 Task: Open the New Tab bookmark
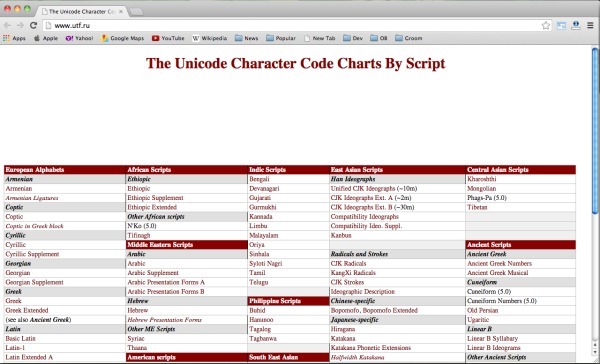coord(320,38)
